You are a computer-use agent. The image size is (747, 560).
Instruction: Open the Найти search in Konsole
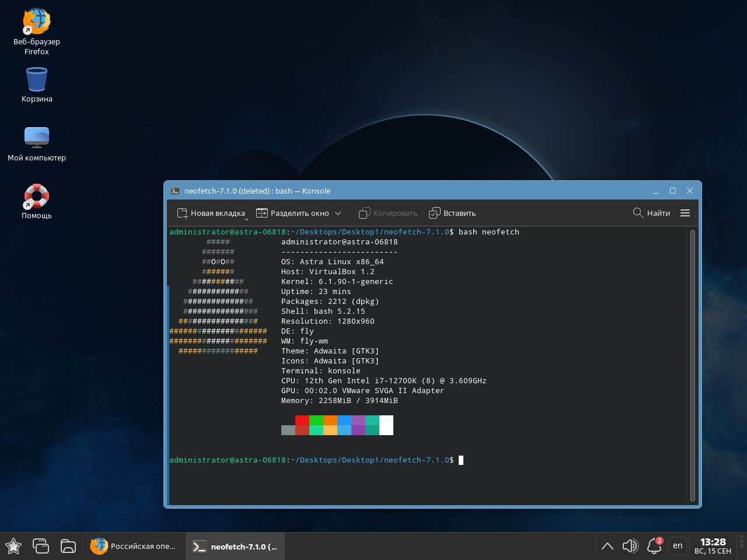(651, 213)
